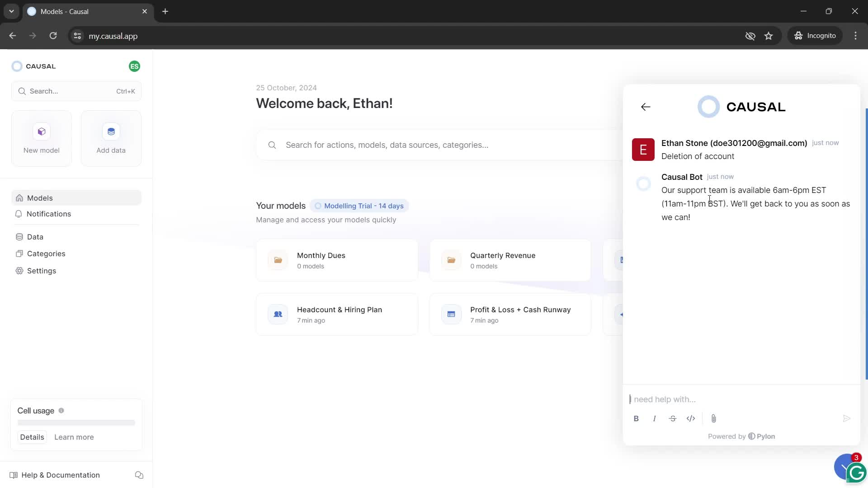Image resolution: width=868 pixels, height=488 pixels.
Task: Click the Data sidebar icon
Action: [x=19, y=237]
